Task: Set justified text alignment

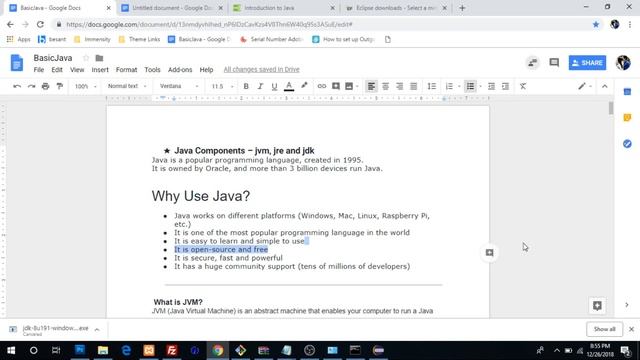Action: point(413,86)
